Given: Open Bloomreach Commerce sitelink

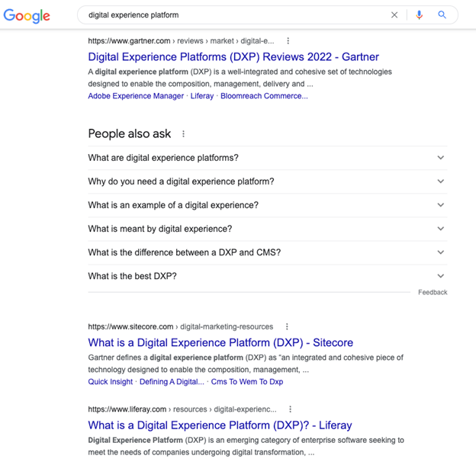Looking at the screenshot, I should [264, 96].
